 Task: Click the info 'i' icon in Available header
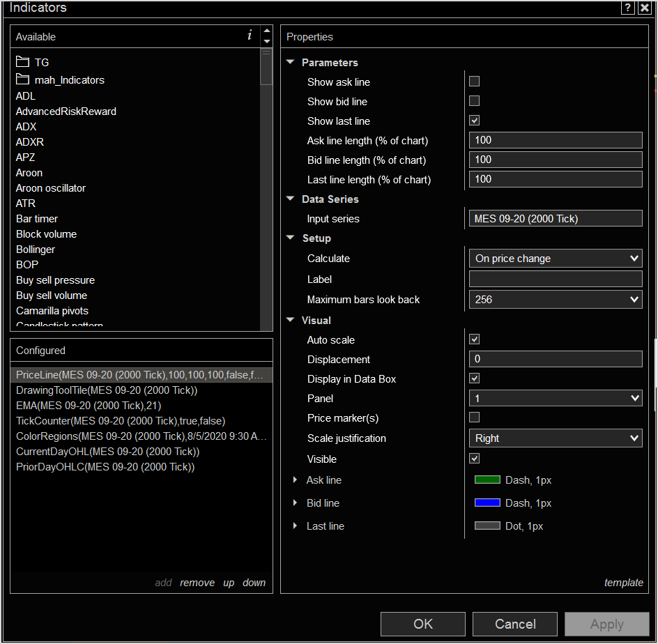pos(250,36)
